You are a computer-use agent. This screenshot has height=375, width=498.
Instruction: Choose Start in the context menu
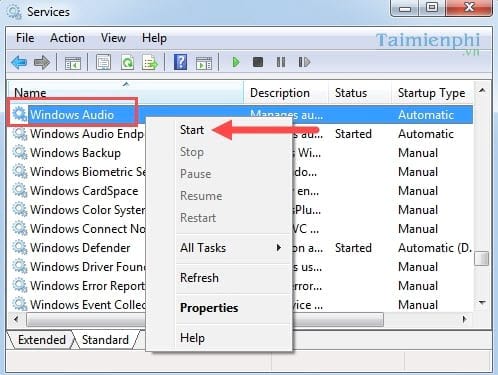coord(192,130)
